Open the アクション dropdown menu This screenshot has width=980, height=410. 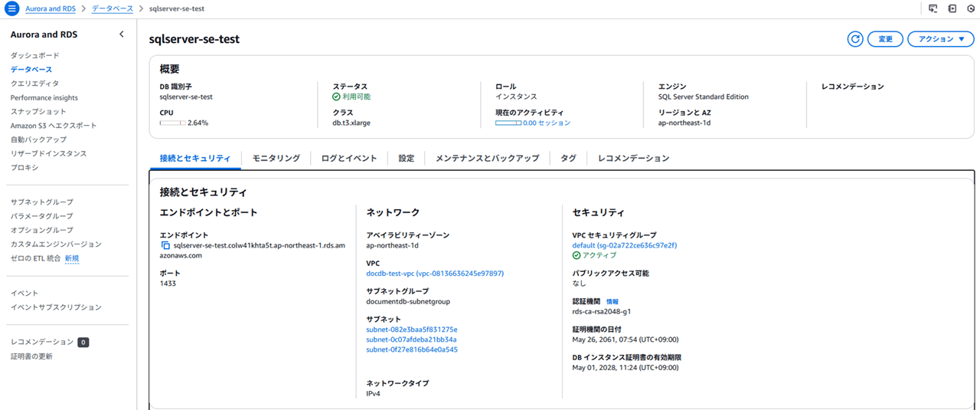941,39
